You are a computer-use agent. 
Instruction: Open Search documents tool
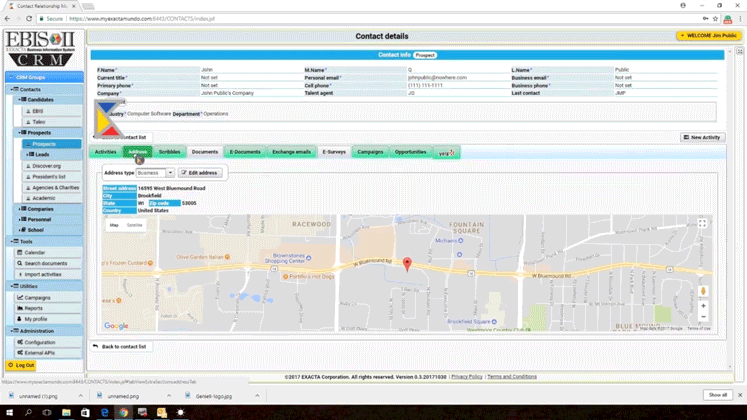(48, 263)
